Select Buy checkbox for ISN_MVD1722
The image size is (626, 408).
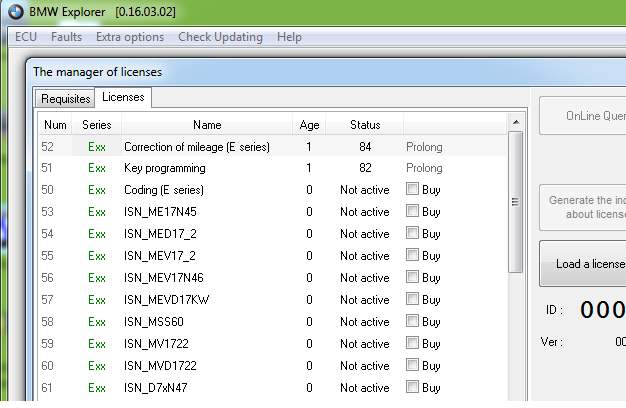[412, 364]
